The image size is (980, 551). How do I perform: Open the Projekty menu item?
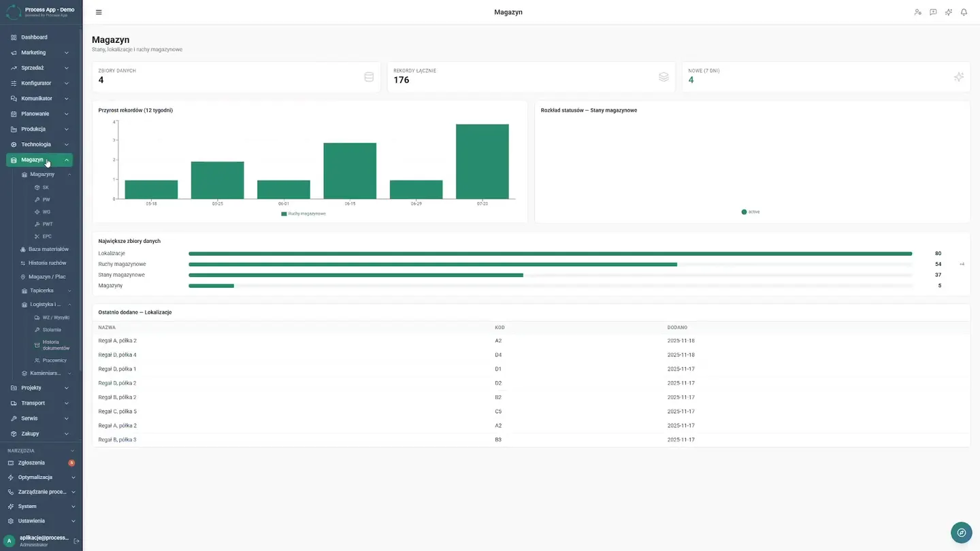(x=39, y=388)
